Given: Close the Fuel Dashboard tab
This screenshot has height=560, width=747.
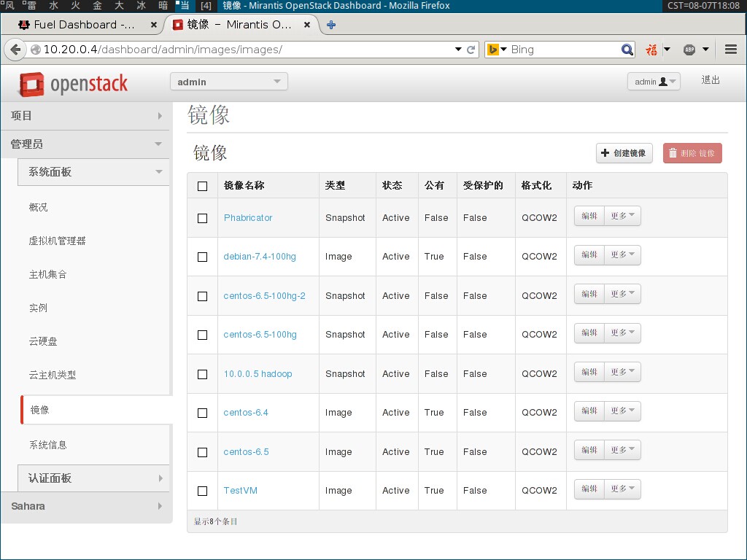Looking at the screenshot, I should (x=154, y=25).
